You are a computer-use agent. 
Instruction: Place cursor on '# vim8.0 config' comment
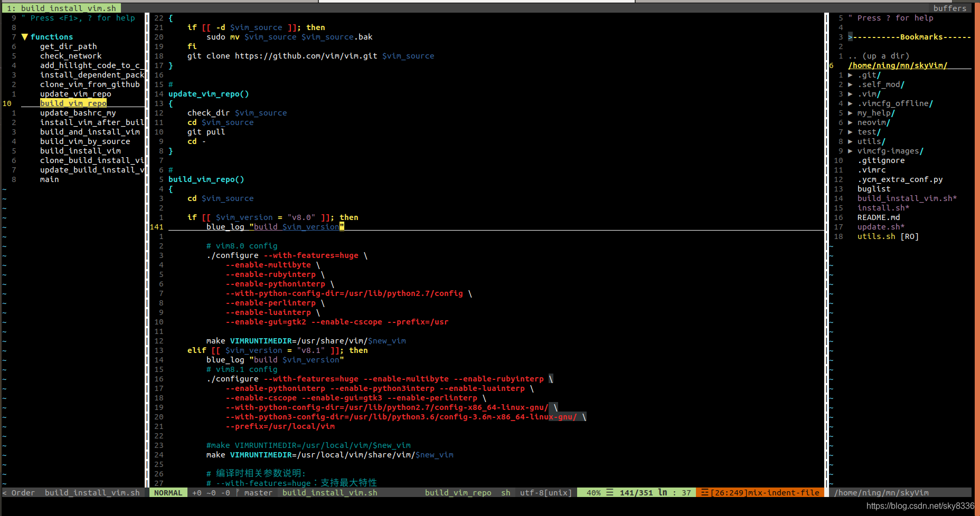click(x=242, y=246)
